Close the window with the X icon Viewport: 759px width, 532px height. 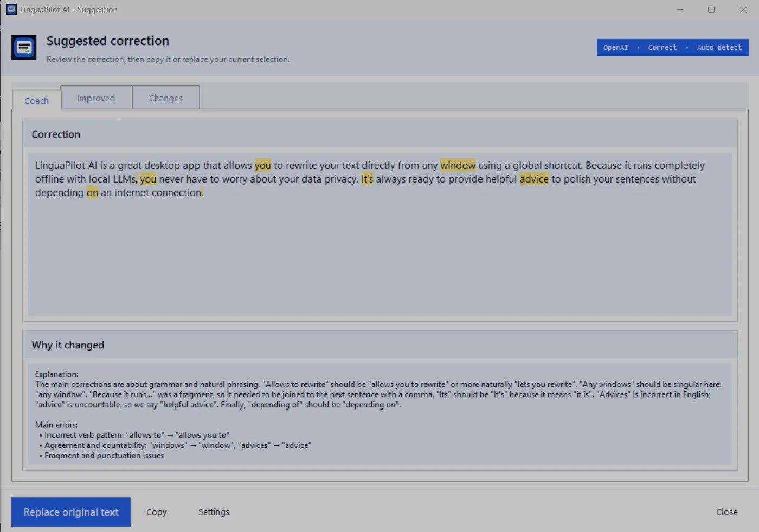(743, 10)
